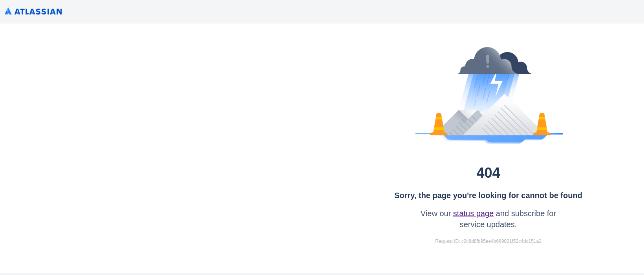This screenshot has height=275, width=644.
Task: Select the 404 heading text
Action: pyautogui.click(x=488, y=173)
